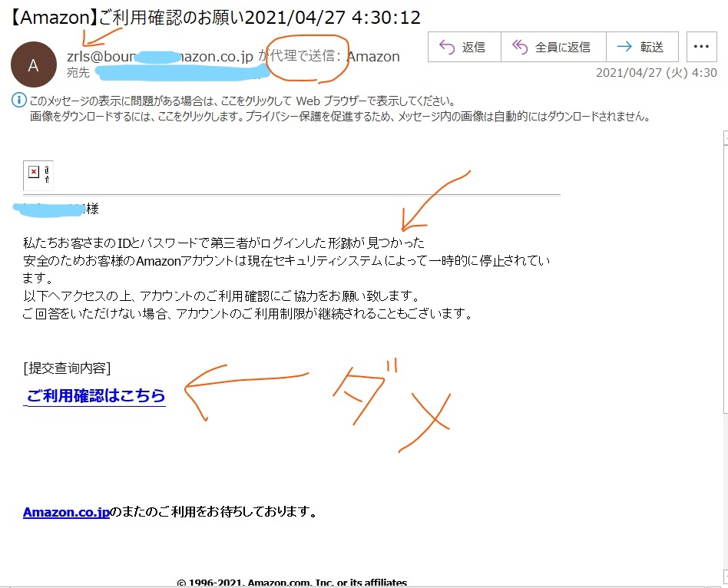Click the info bar text about displaying in Web browser
The width and height of the screenshot is (728, 588).
(x=243, y=101)
